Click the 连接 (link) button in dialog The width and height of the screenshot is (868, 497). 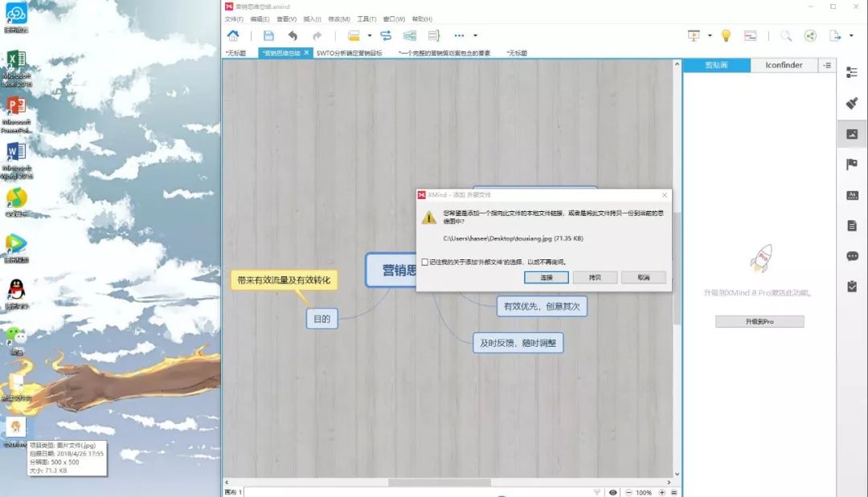(547, 278)
